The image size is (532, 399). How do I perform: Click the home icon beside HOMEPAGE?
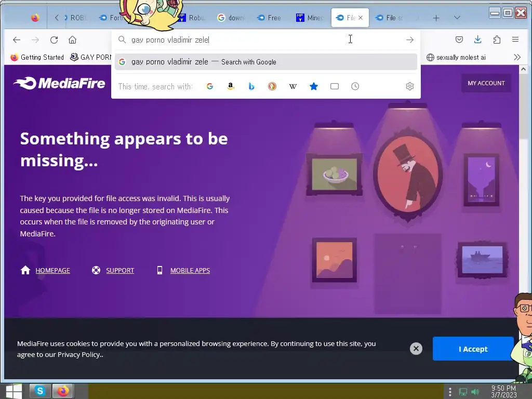click(x=25, y=270)
